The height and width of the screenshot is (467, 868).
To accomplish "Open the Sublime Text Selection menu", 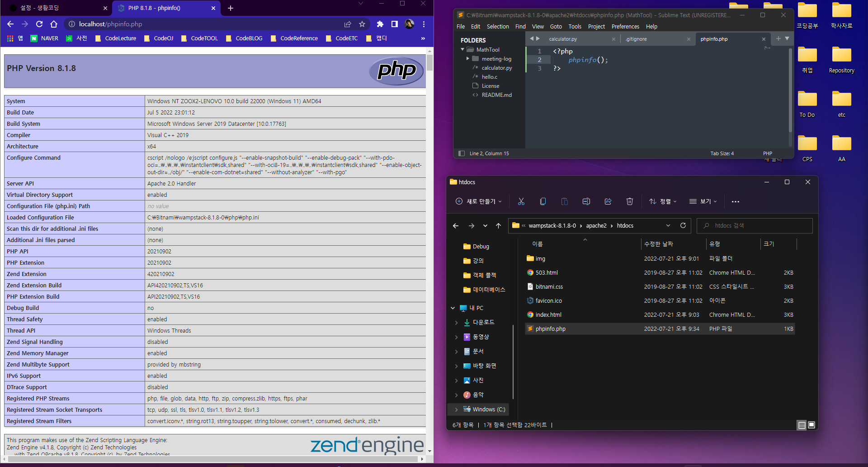I will coord(498,27).
